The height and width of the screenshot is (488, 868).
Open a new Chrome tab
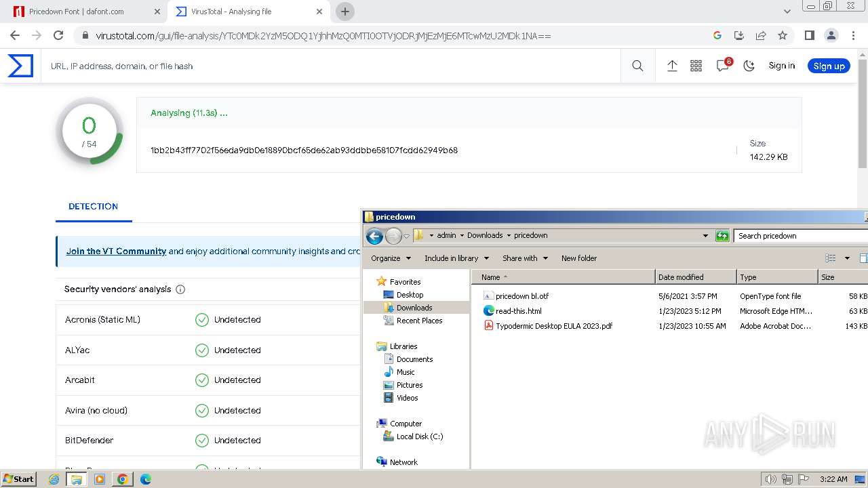pos(345,12)
